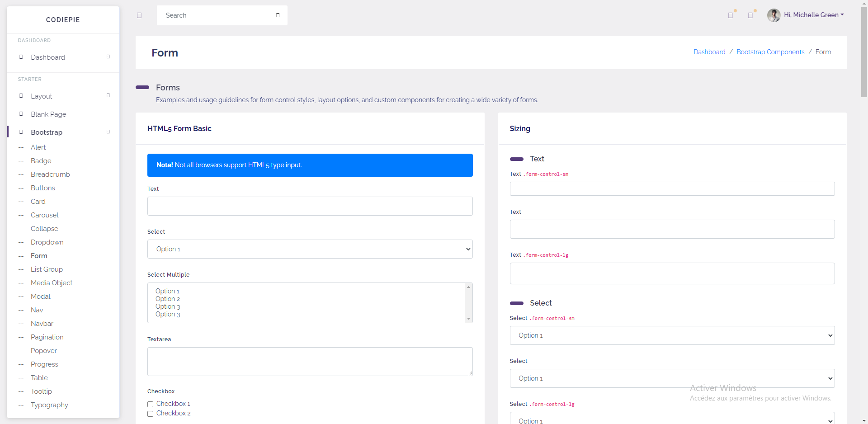Open Progress in Bootstrap submenu

44,364
